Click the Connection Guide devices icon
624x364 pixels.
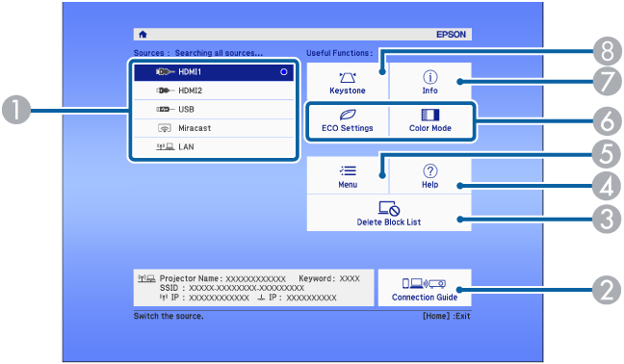coord(424,283)
